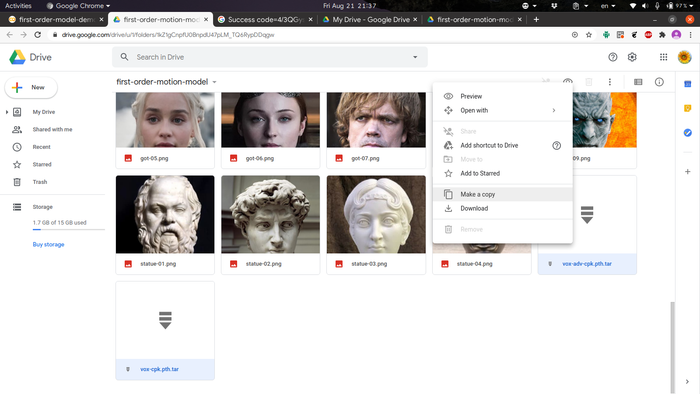Image resolution: width=700 pixels, height=394 pixels.
Task: Choose Add to Starred
Action: [503, 174]
